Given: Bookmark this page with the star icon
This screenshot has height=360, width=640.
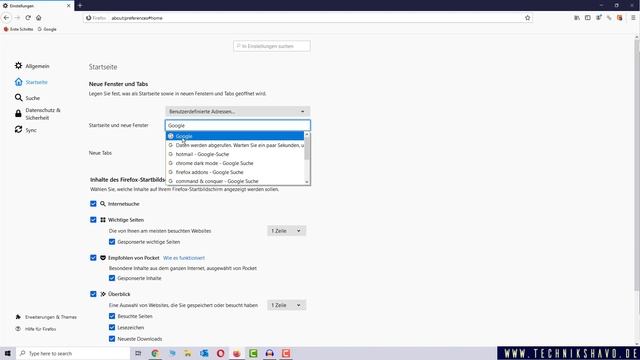Looking at the screenshot, I should 527,18.
